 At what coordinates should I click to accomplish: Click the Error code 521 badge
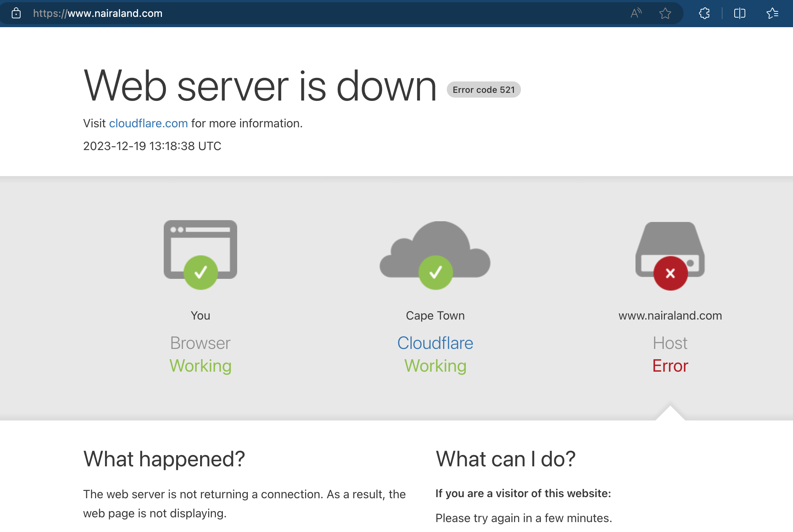pos(484,90)
